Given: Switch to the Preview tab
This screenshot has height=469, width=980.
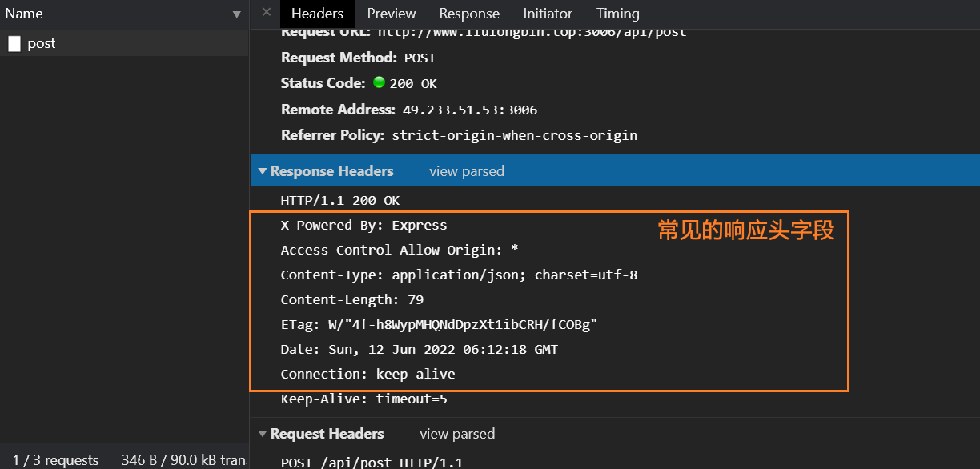Looking at the screenshot, I should pos(392,14).
